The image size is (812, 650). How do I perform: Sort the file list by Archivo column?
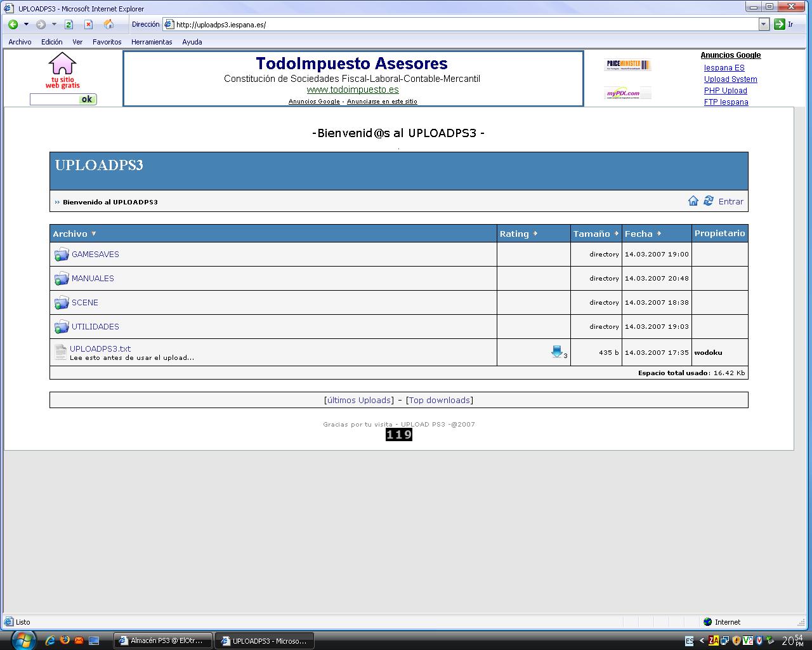pos(74,234)
